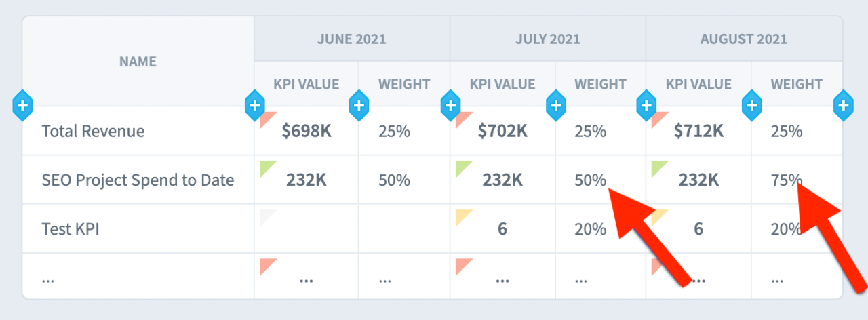The height and width of the screenshot is (320, 868).
Task: Click the NAME column header
Action: (138, 62)
